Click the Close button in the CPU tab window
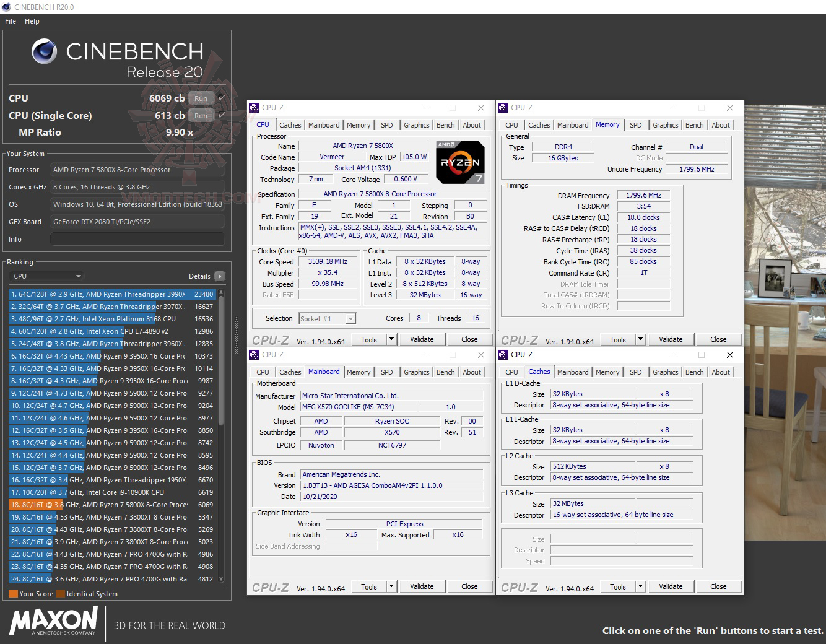The width and height of the screenshot is (826, 644). click(x=469, y=339)
